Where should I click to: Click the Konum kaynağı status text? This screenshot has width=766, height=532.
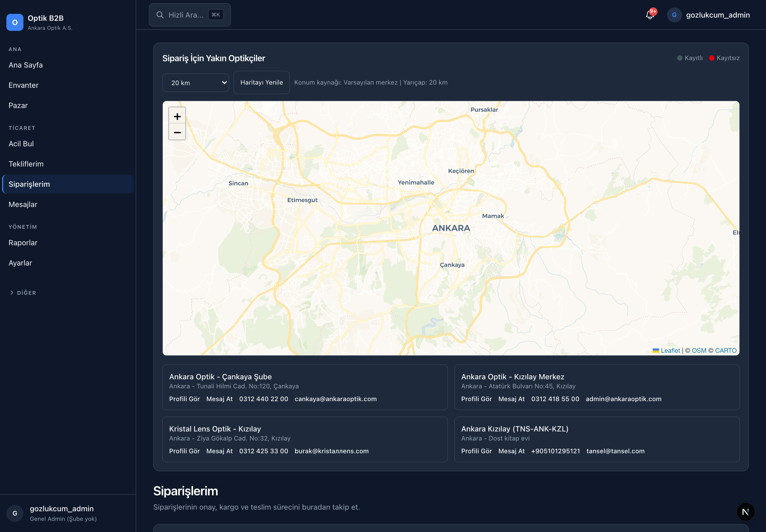point(371,82)
